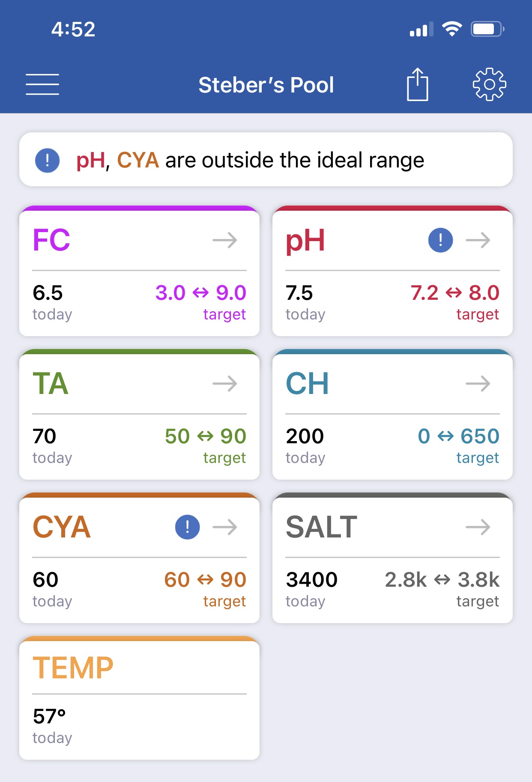
Task: Open CYA details via arrow
Action: point(225,527)
